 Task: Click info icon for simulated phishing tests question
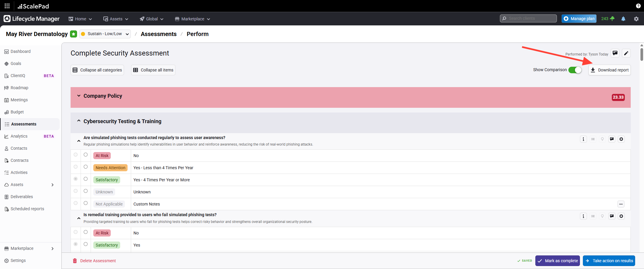(x=583, y=139)
